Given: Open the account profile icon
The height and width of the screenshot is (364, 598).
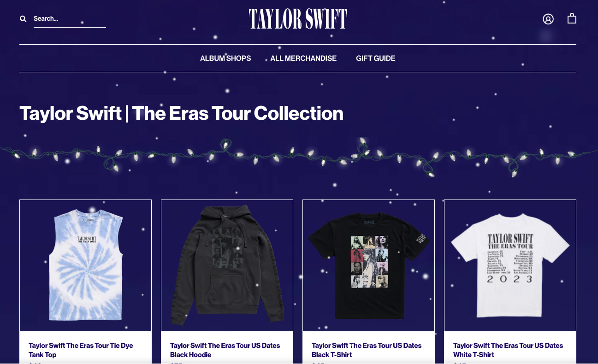Looking at the screenshot, I should pyautogui.click(x=548, y=19).
